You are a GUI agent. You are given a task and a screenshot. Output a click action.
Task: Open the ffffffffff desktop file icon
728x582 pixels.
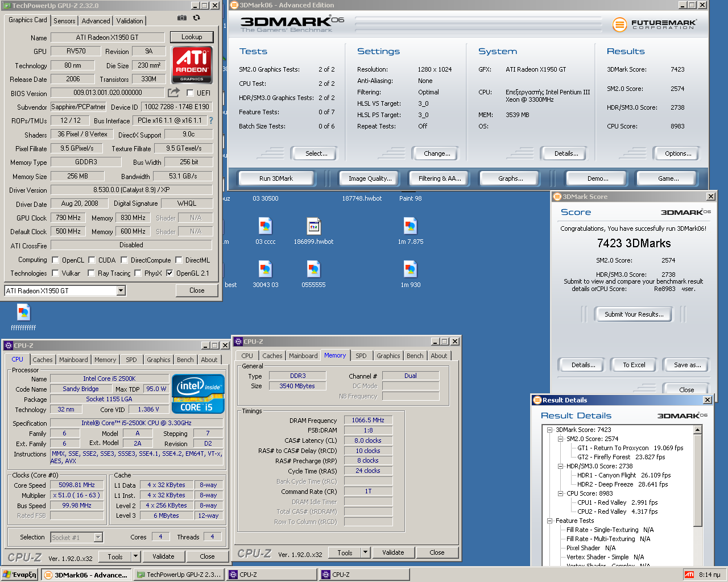coord(23,313)
